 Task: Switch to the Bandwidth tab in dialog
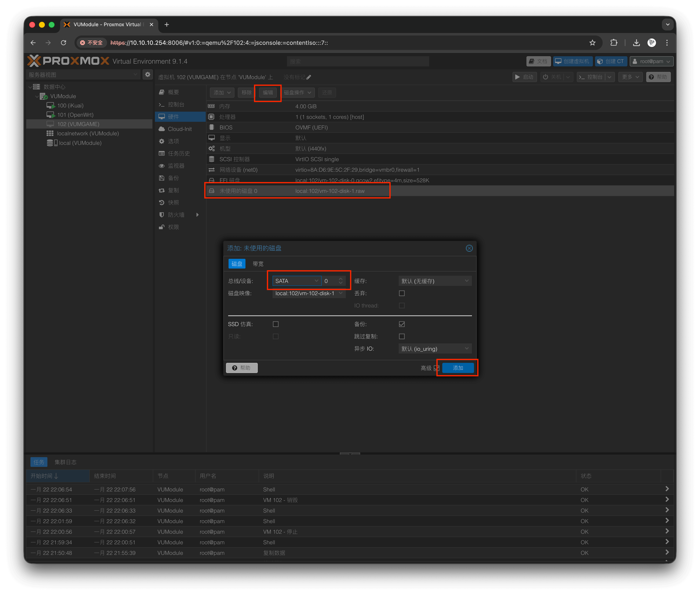(258, 264)
